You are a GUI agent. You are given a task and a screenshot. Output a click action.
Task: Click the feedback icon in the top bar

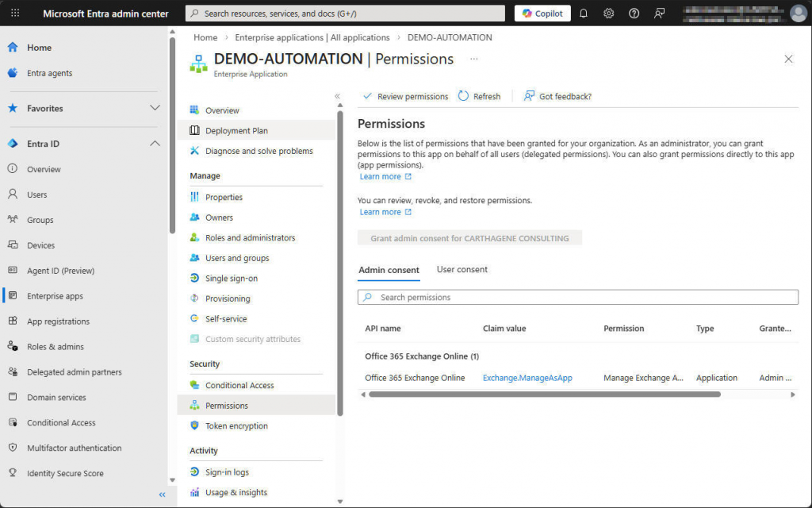click(659, 13)
